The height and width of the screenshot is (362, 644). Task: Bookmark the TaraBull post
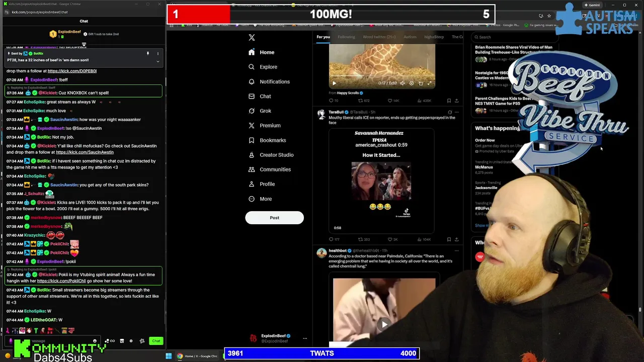pyautogui.click(x=449, y=239)
